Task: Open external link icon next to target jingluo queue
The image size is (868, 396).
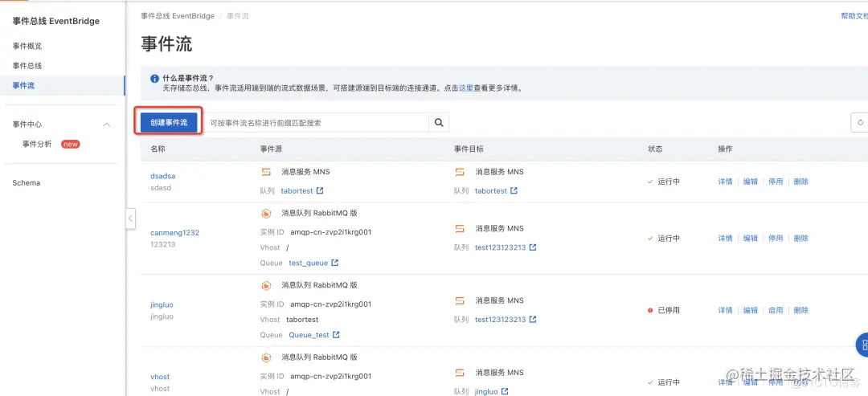Action: [505, 391]
